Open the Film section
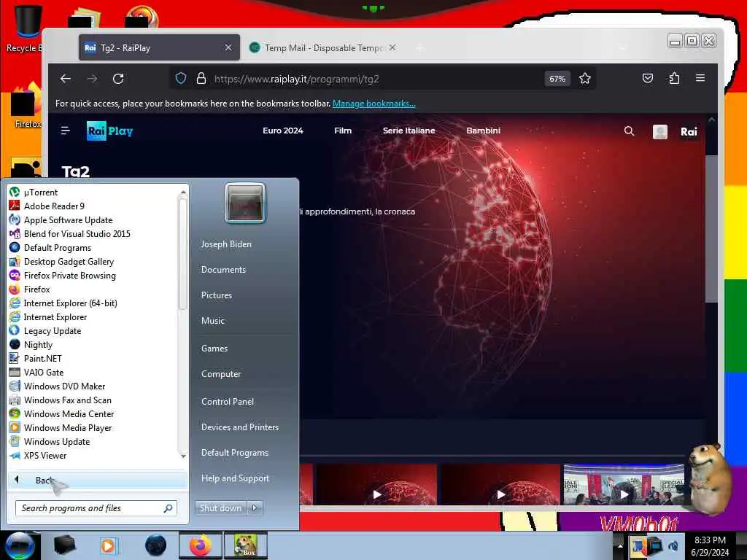Screen dimensions: 747x560 343,131
